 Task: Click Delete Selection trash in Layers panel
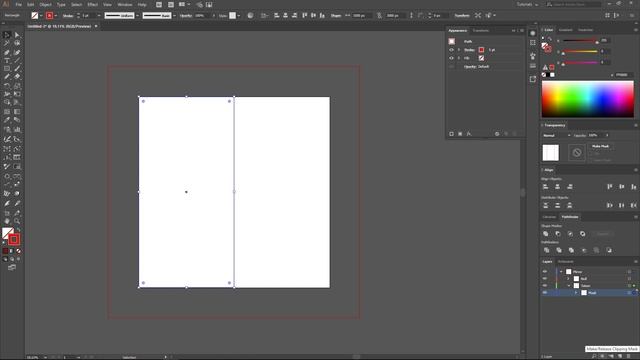[x=629, y=356]
